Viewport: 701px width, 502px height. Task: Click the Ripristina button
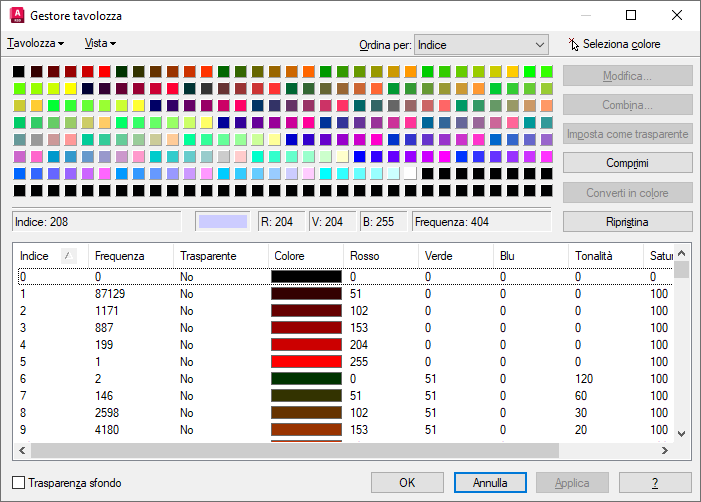point(627,222)
